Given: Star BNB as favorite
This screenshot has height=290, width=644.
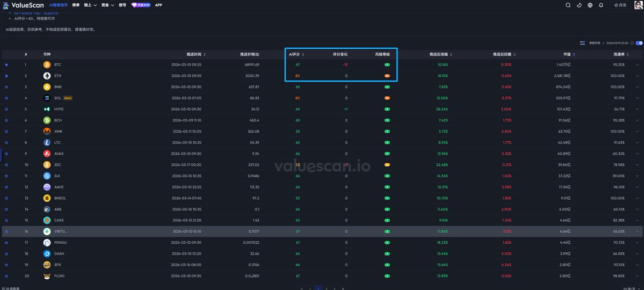Looking at the screenshot, I should (x=6, y=86).
